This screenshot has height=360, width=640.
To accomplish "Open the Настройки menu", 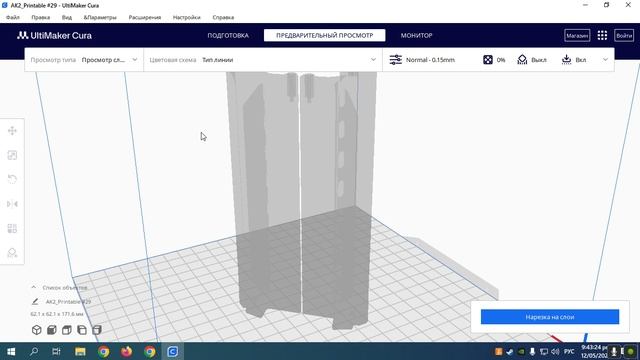I will [187, 18].
